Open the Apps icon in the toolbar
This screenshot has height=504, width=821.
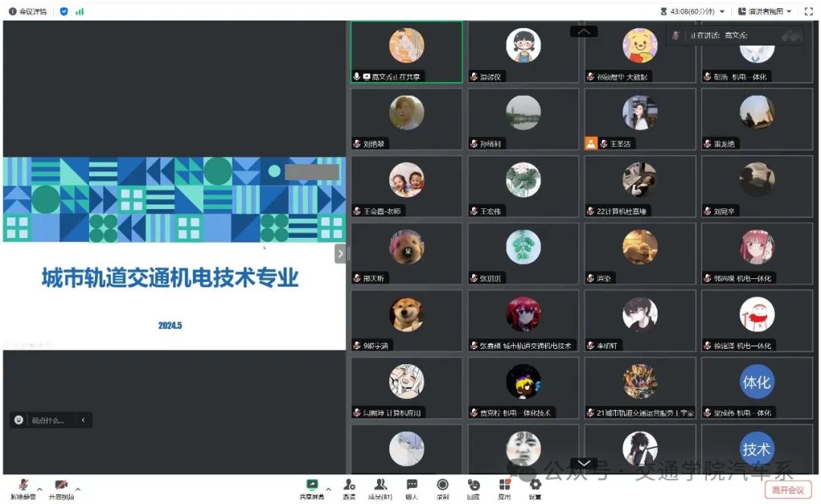coord(504,485)
